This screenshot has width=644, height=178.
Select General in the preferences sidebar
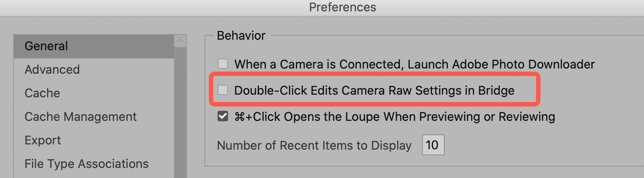tap(46, 46)
